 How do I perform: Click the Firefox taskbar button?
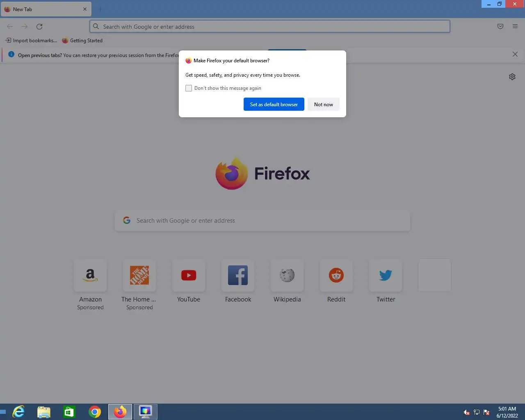[120, 411]
